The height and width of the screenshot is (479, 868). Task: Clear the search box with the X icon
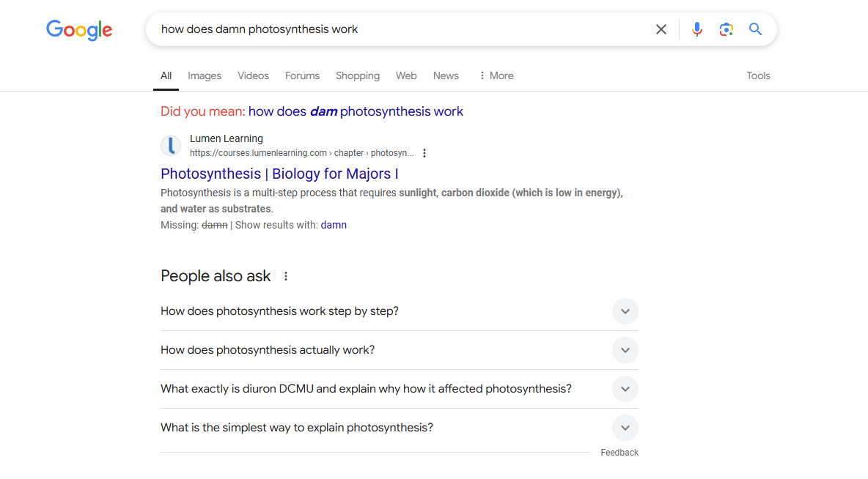click(661, 29)
